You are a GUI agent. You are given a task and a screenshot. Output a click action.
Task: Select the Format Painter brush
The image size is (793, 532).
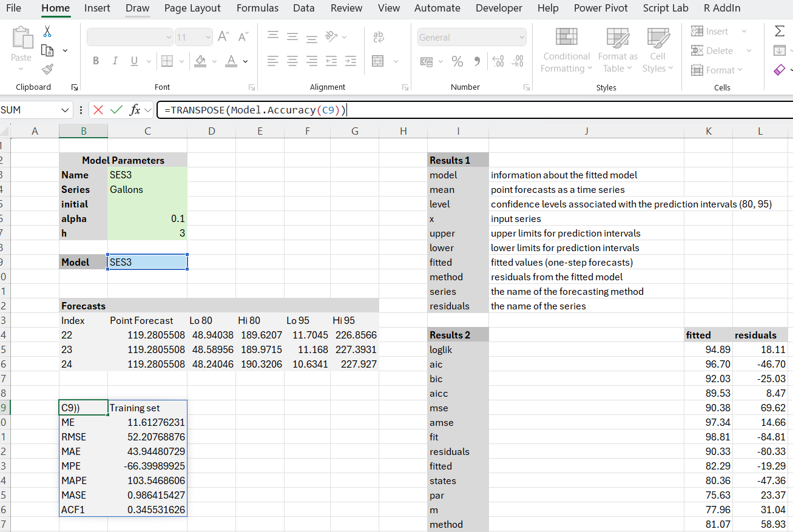[47, 69]
